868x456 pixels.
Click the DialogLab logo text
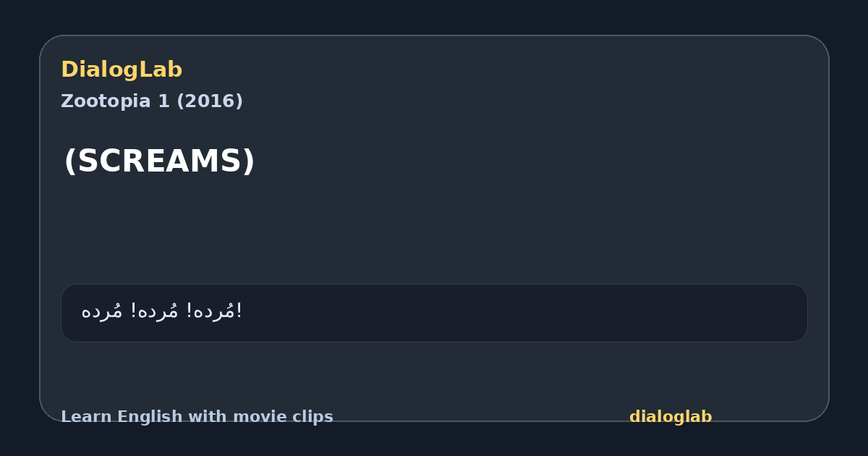pyautogui.click(x=122, y=70)
